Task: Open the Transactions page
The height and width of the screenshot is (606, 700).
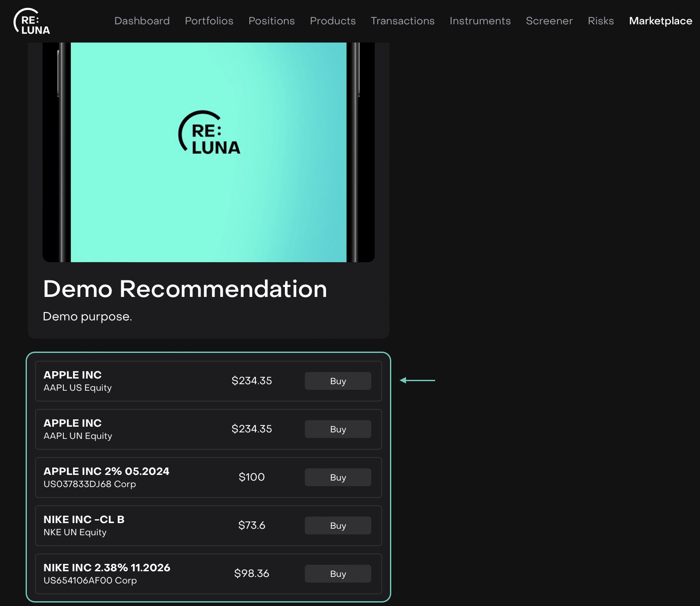Action: click(403, 21)
